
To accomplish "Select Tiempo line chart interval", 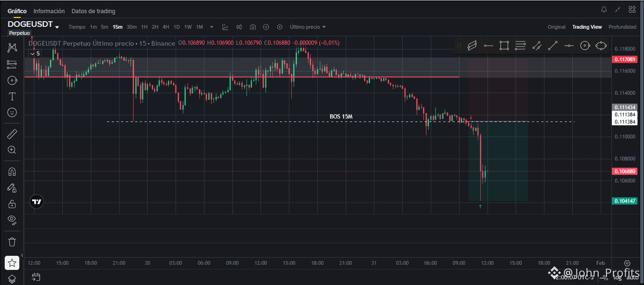I will [x=77, y=27].
